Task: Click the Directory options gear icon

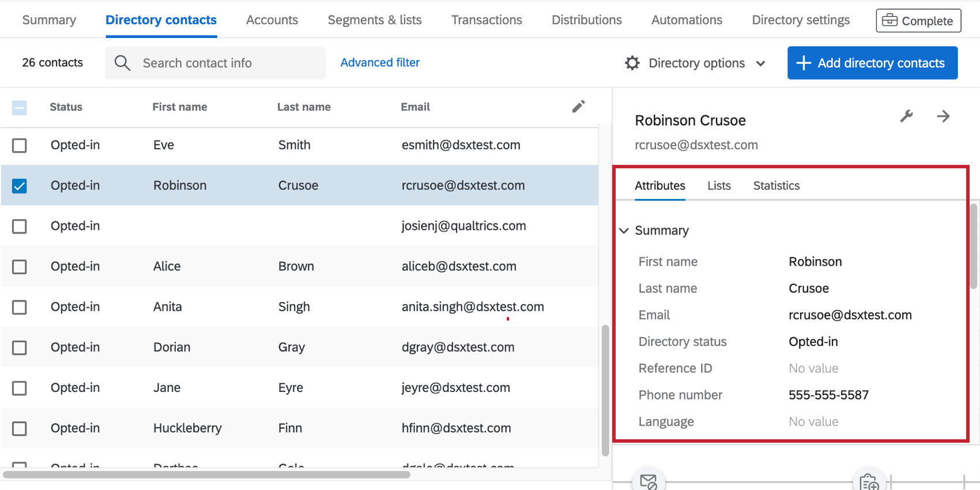Action: pyautogui.click(x=632, y=63)
